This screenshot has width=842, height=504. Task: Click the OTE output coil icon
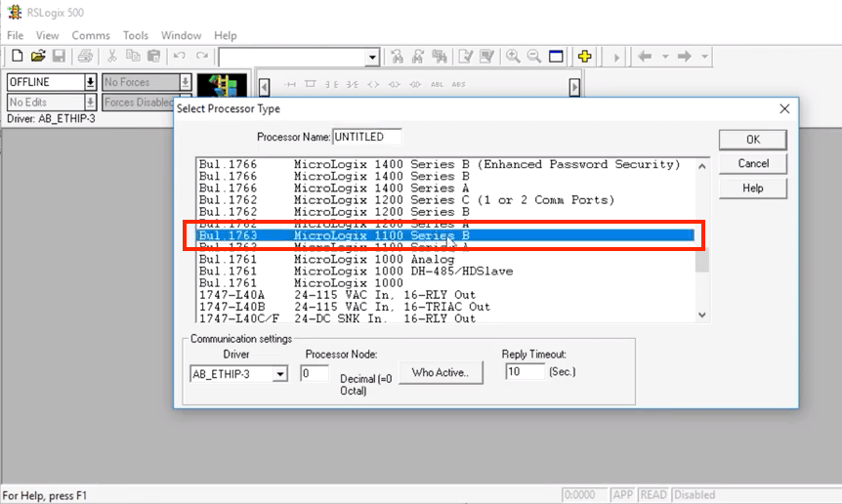tap(373, 85)
